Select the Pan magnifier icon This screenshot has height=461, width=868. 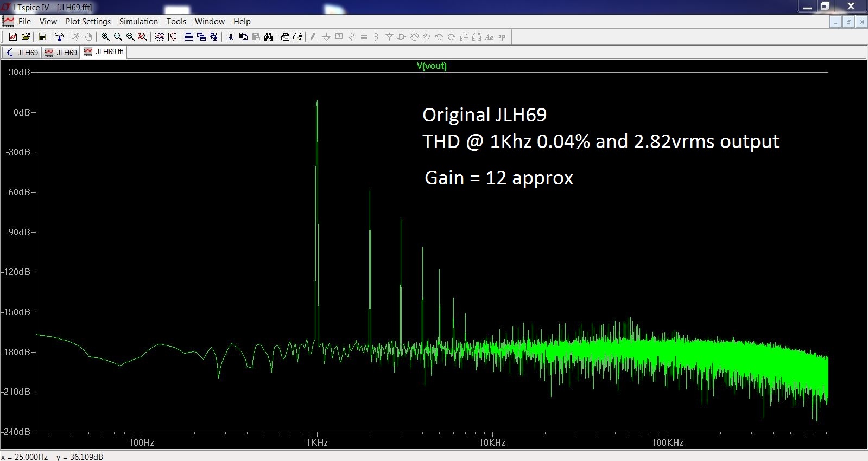click(x=118, y=37)
